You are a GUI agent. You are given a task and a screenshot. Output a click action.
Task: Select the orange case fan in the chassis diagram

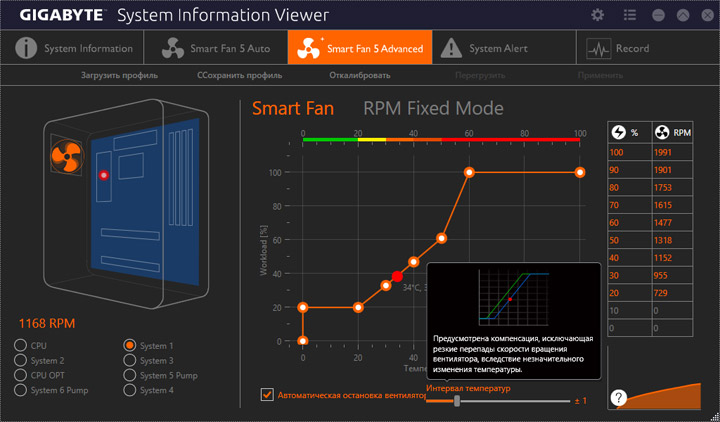[67, 157]
